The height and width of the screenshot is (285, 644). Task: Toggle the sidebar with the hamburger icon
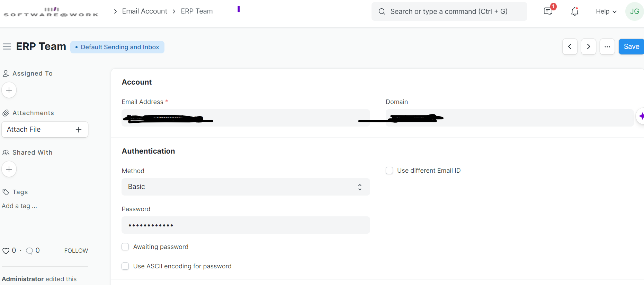coord(7,46)
